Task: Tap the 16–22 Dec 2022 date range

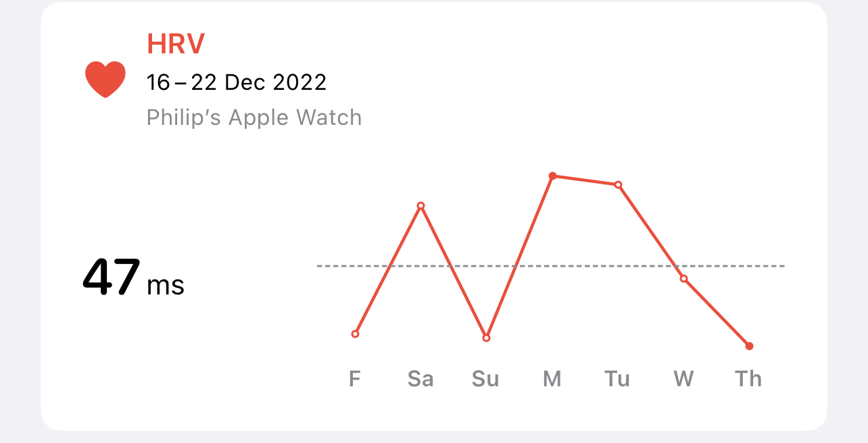Action: [x=237, y=82]
